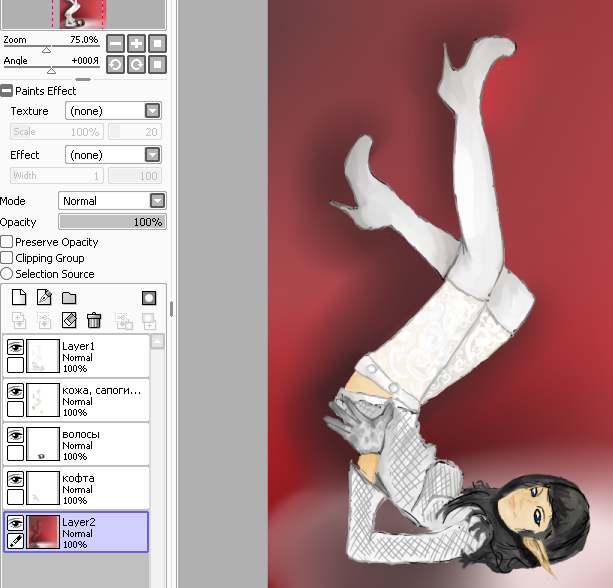Viewport: 613px width, 588px height.
Task: Rotate canvas clockwise
Action: pyautogui.click(x=136, y=65)
